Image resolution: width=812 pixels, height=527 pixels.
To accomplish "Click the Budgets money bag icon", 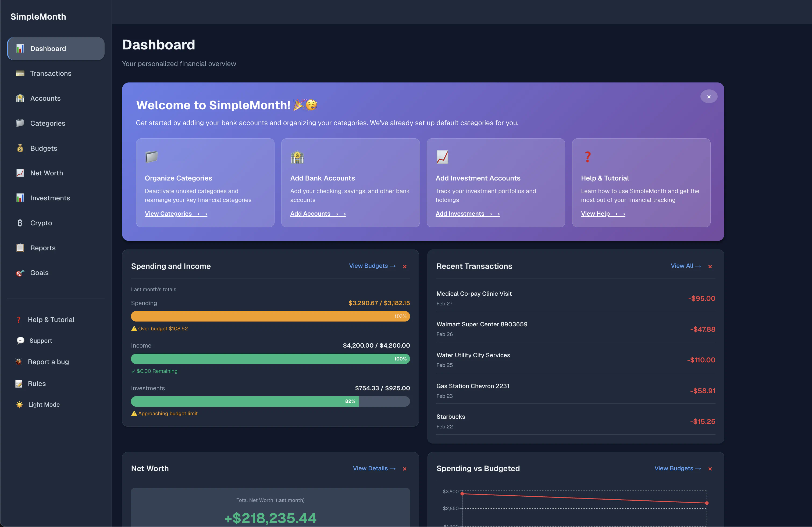I will coord(20,148).
